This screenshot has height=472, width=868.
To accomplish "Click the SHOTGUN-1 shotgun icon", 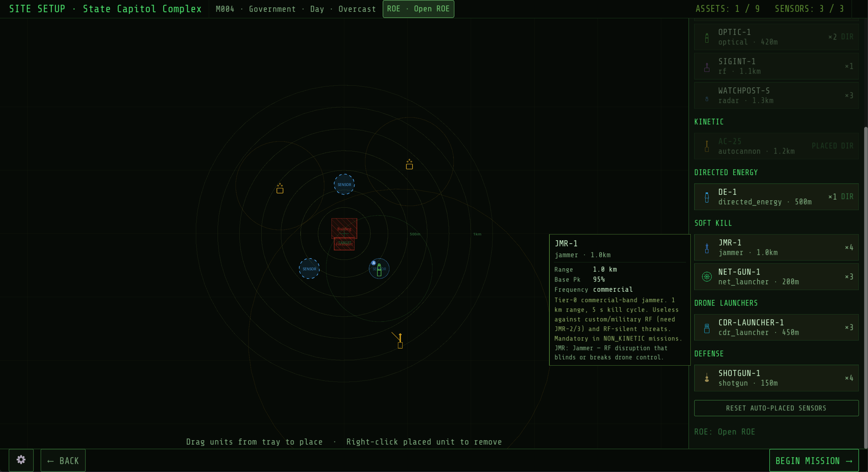I will pos(707,378).
